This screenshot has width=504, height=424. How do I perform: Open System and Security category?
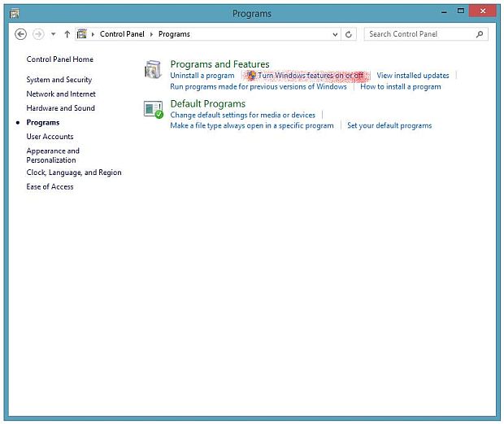coord(59,80)
